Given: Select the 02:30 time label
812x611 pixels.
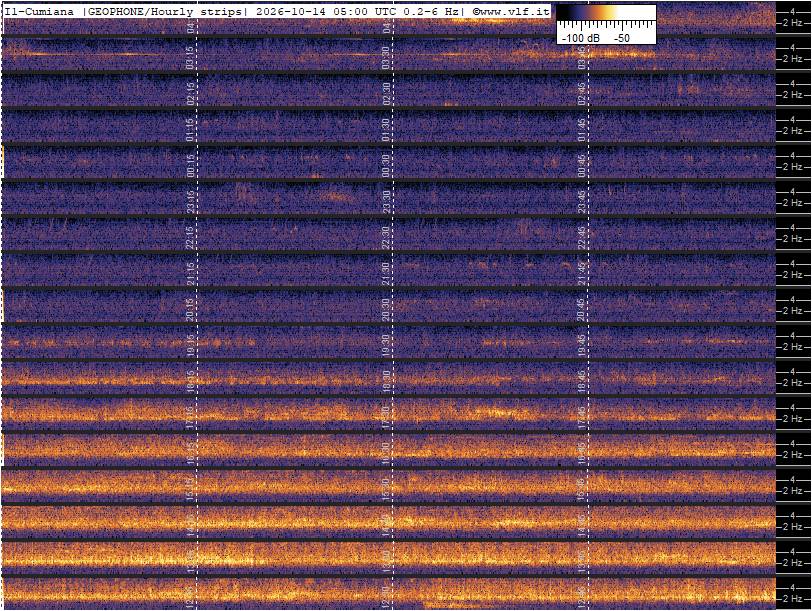Looking at the screenshot, I should coord(386,94).
